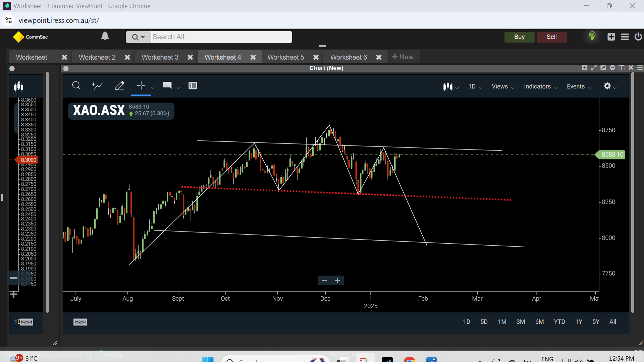Close the Worksheet 4 tab
The width and height of the screenshot is (644, 362).
click(253, 57)
